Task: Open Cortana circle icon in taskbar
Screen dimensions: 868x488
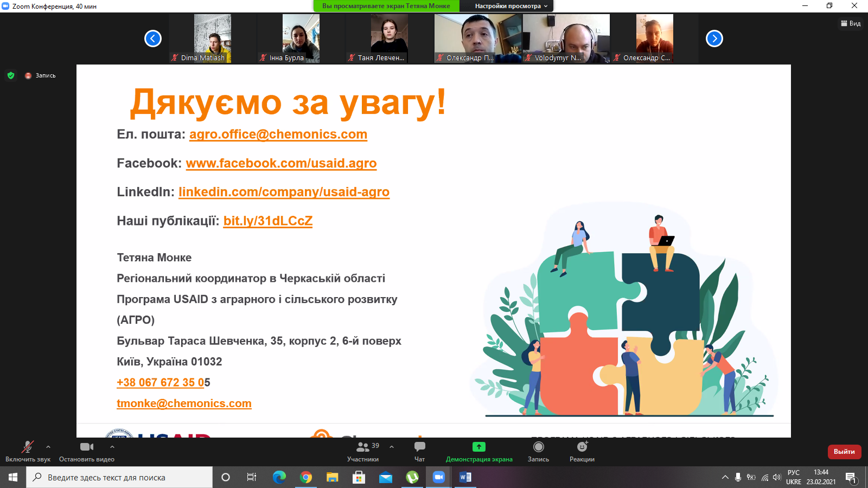Action: (x=226, y=477)
